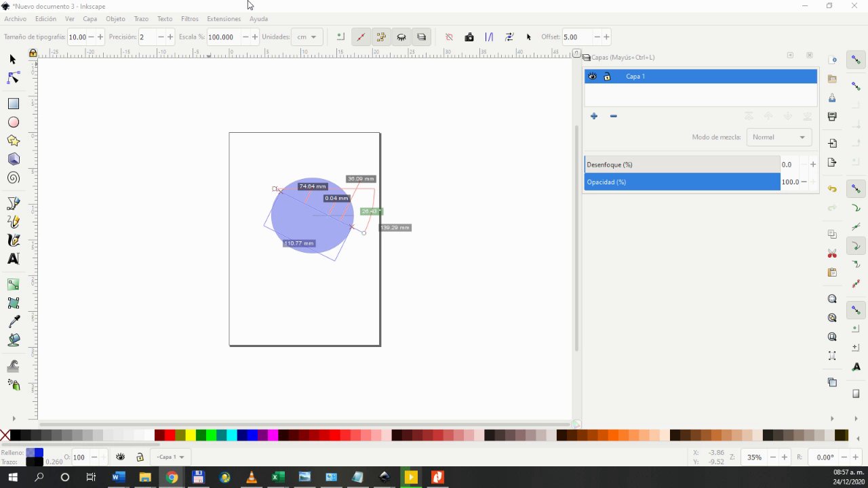868x488 pixels.
Task: Activate the color dropper tool
Action: coord(13,322)
